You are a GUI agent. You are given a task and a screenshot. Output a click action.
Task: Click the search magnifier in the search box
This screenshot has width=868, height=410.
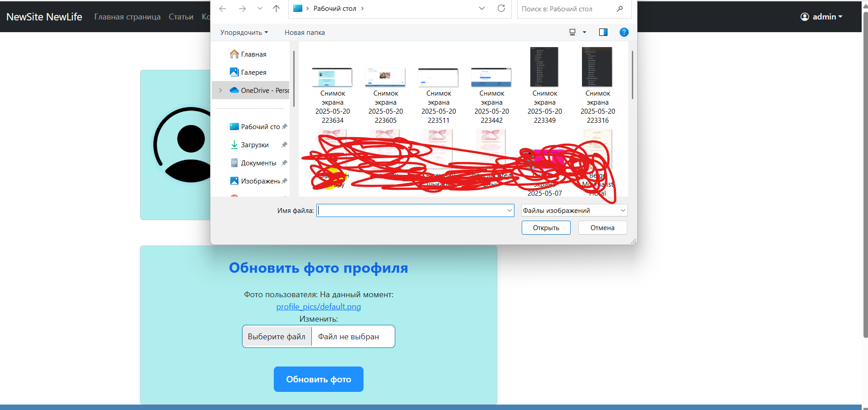[620, 8]
